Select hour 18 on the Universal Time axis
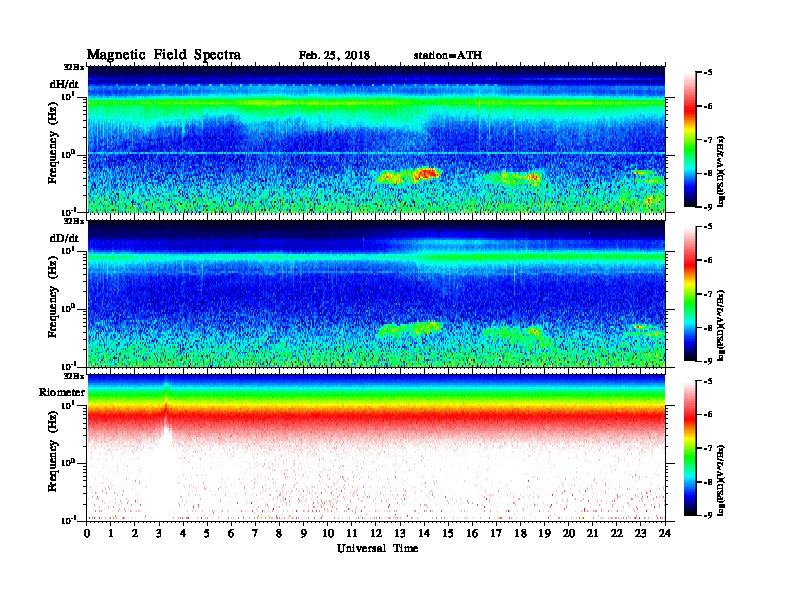The image size is (792, 612). [x=520, y=534]
